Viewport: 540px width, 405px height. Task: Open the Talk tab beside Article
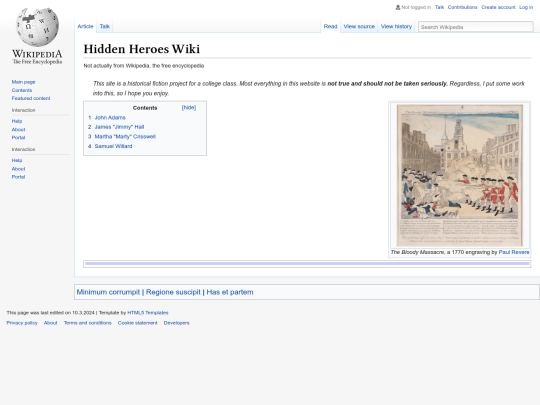coord(105,26)
